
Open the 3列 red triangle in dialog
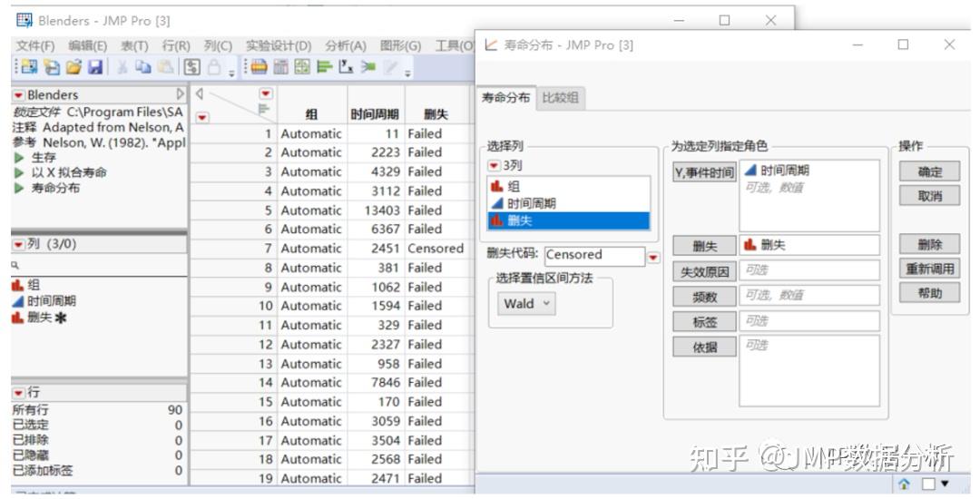(x=494, y=165)
